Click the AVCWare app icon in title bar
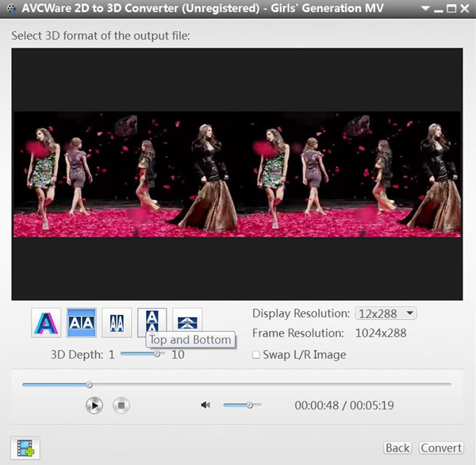Viewport: 476px width, 465px height. 12,8
